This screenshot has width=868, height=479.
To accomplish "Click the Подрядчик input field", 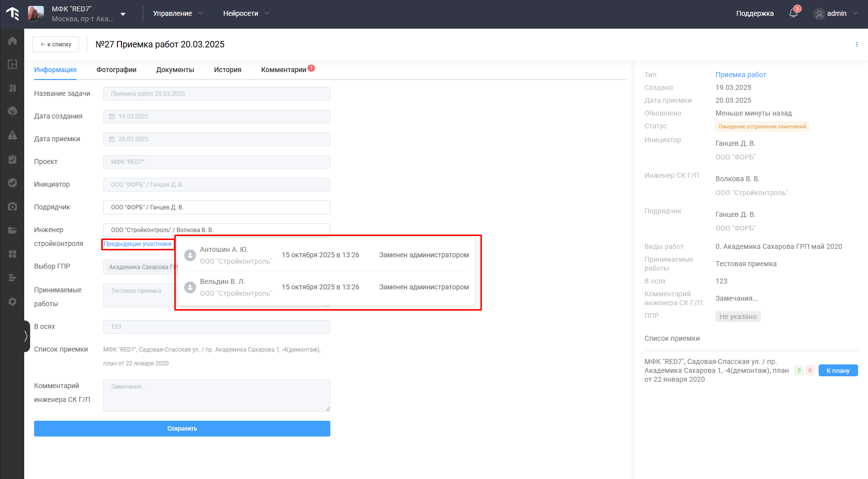I will click(216, 207).
